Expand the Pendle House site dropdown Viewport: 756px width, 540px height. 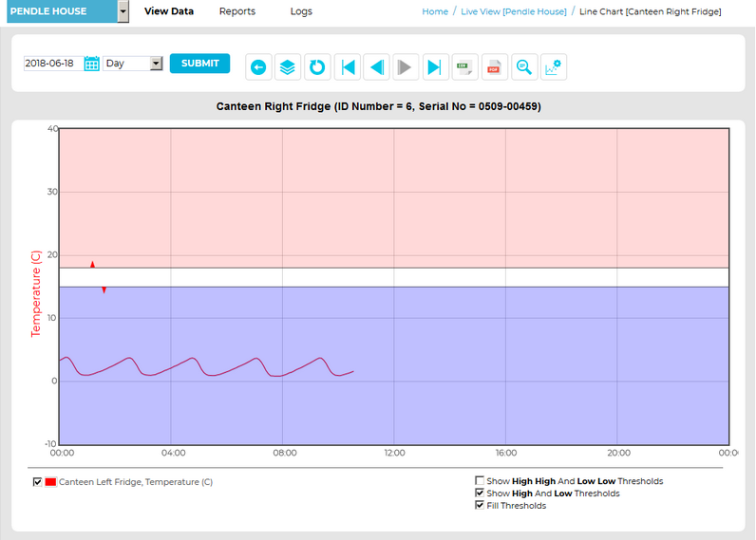coord(123,11)
